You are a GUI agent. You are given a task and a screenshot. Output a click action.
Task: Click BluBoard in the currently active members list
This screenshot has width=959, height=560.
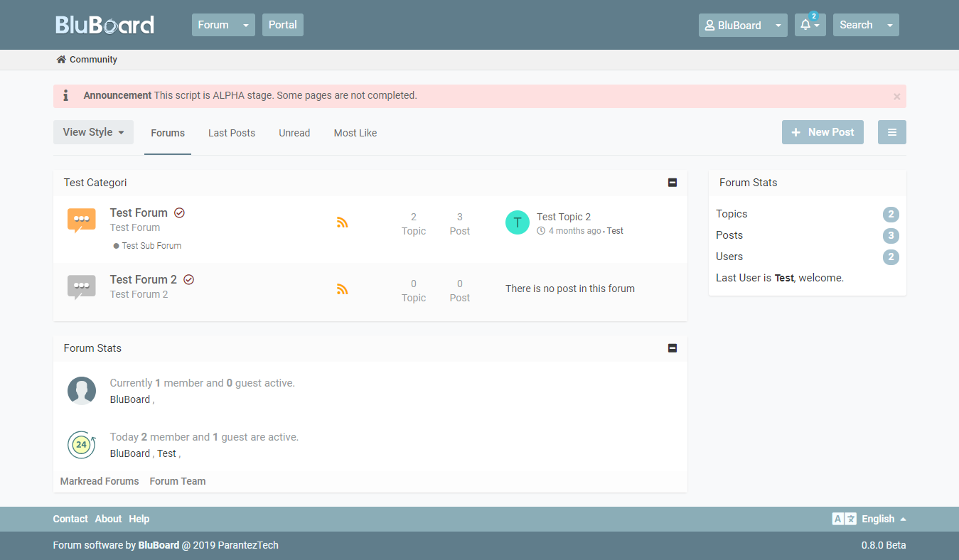(130, 399)
